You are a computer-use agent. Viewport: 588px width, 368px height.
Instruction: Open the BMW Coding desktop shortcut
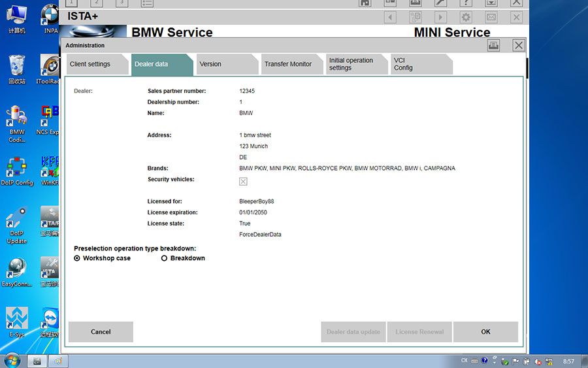click(17, 124)
